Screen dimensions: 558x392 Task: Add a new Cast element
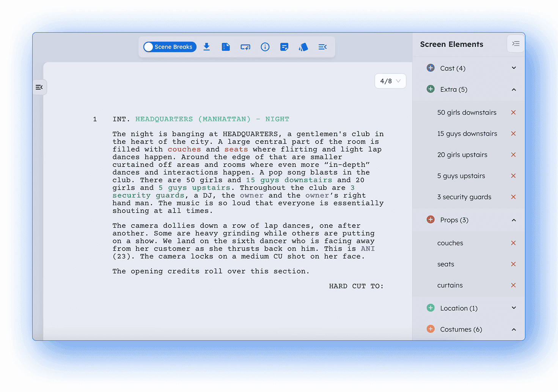point(431,68)
